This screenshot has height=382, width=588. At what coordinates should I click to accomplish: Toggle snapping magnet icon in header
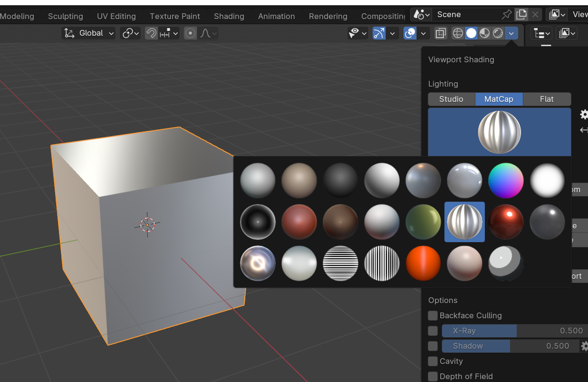point(151,33)
